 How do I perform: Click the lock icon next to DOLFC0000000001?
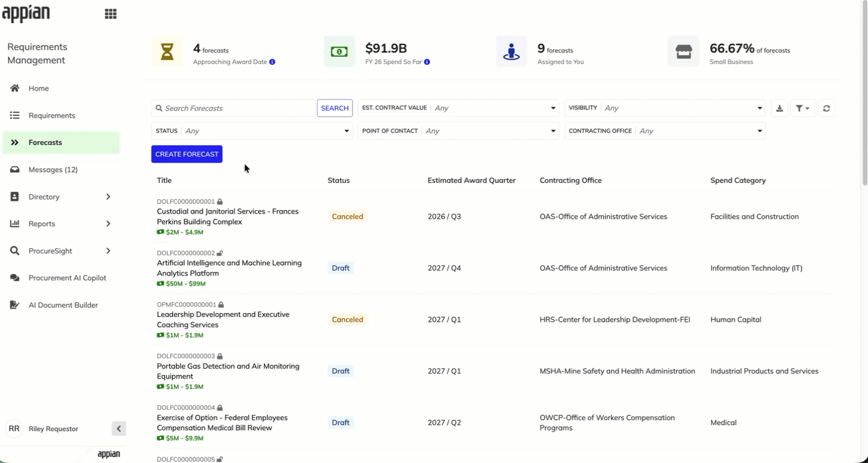(x=220, y=201)
